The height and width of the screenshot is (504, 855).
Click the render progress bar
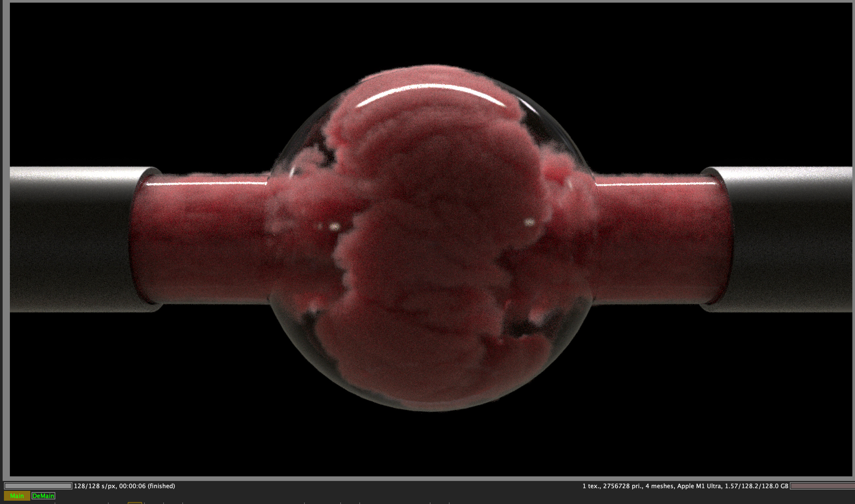click(x=38, y=486)
